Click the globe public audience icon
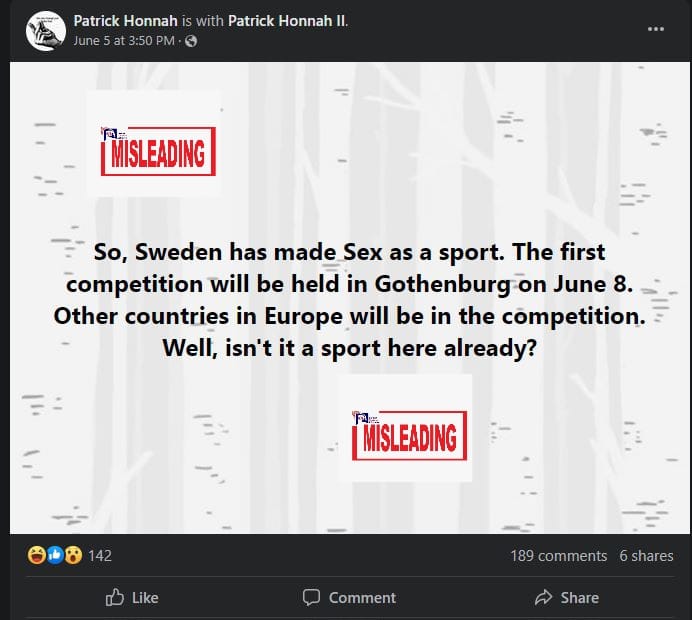The image size is (692, 620). 191,40
